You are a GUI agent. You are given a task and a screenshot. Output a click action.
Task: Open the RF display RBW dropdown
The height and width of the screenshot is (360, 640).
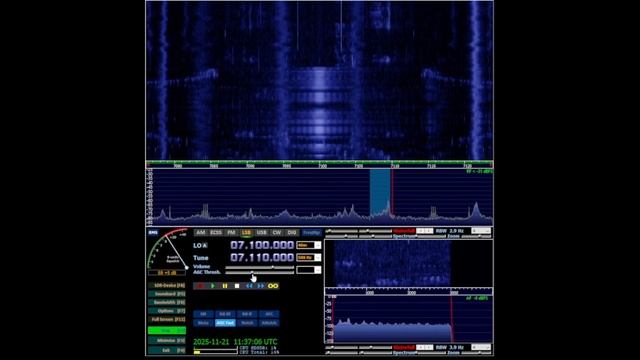481,231
